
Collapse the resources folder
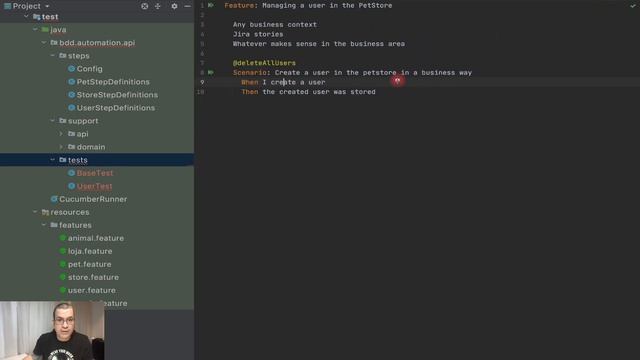click(x=36, y=212)
